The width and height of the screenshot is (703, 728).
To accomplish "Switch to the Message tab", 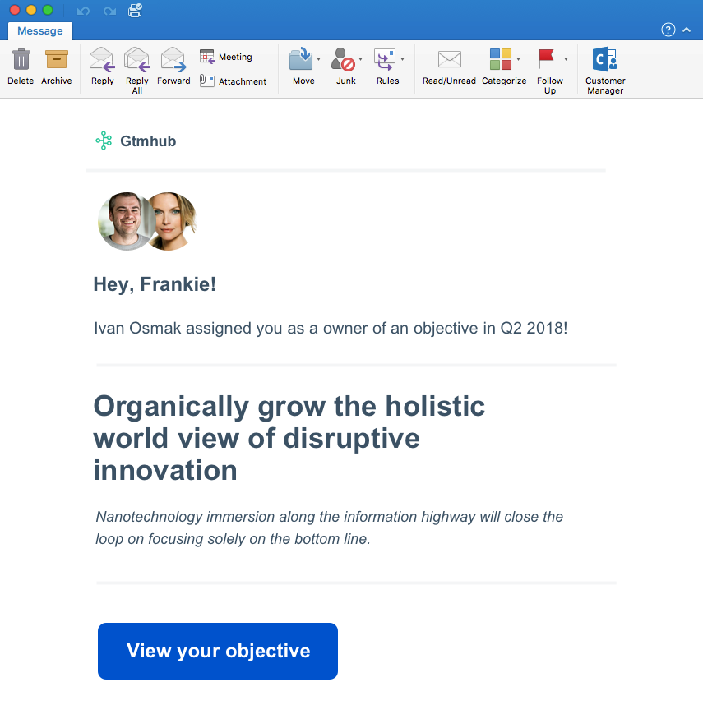I will 40,30.
